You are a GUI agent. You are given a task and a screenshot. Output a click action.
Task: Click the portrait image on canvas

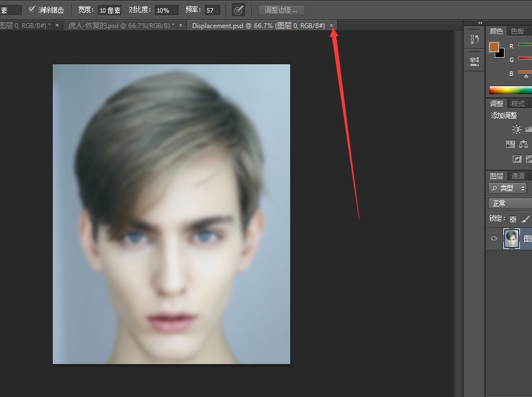171,214
